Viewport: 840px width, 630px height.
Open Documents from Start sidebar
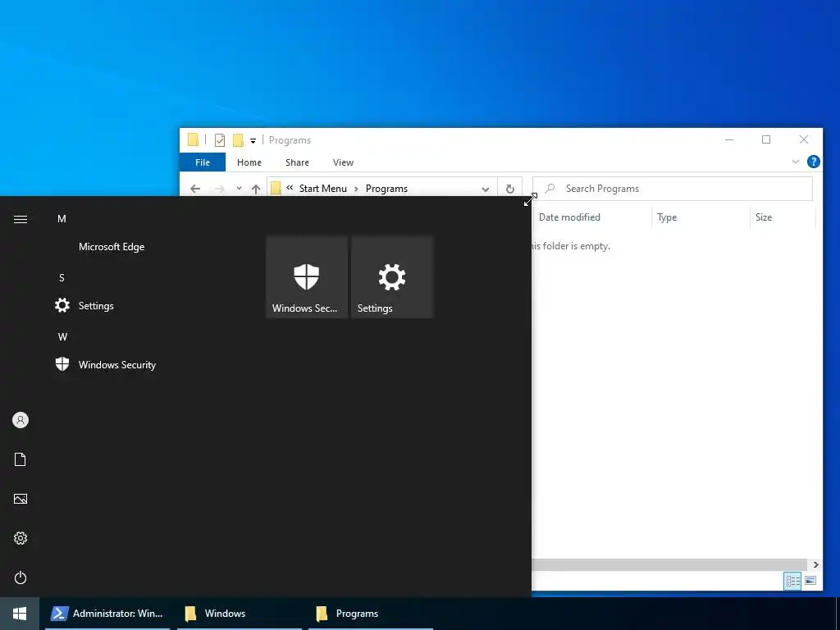[21, 459]
